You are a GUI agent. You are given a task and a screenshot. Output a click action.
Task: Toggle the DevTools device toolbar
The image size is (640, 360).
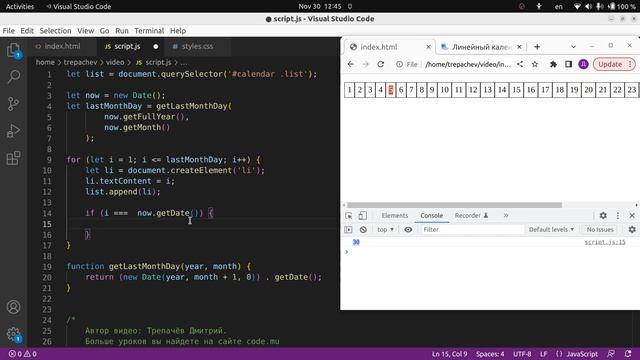pos(362,216)
